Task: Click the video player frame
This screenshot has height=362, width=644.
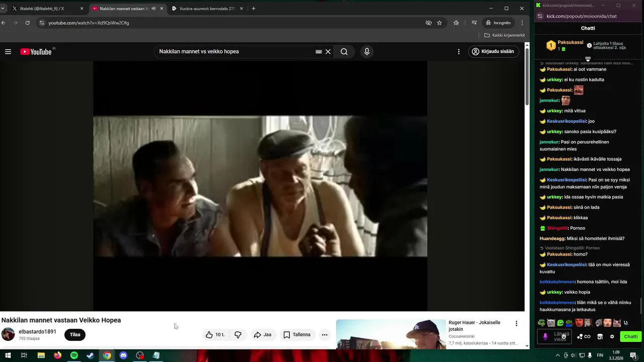Action: tap(260, 186)
